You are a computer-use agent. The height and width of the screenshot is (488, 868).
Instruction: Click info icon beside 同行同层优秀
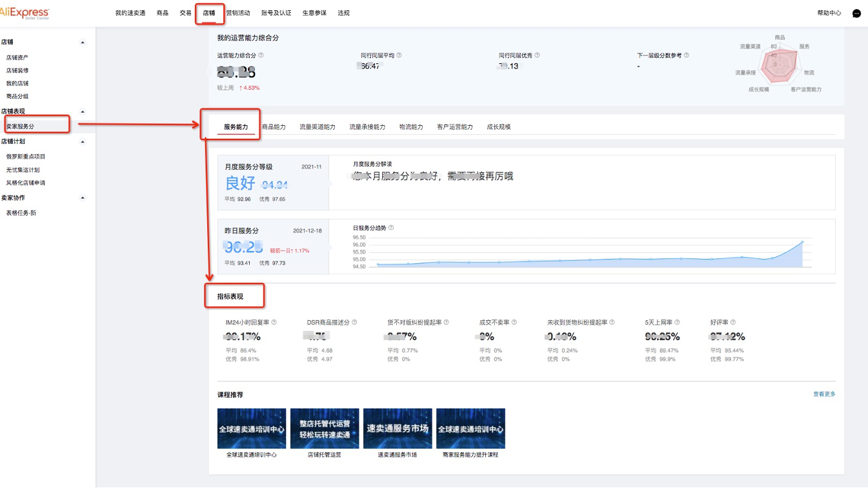[x=538, y=56]
